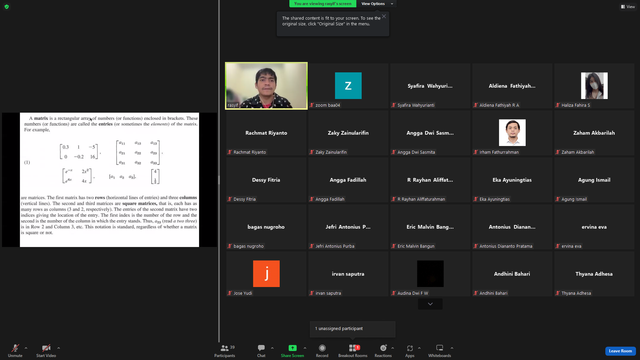Start Video from the toolbar
The image size is (640, 360).
pyautogui.click(x=46, y=350)
